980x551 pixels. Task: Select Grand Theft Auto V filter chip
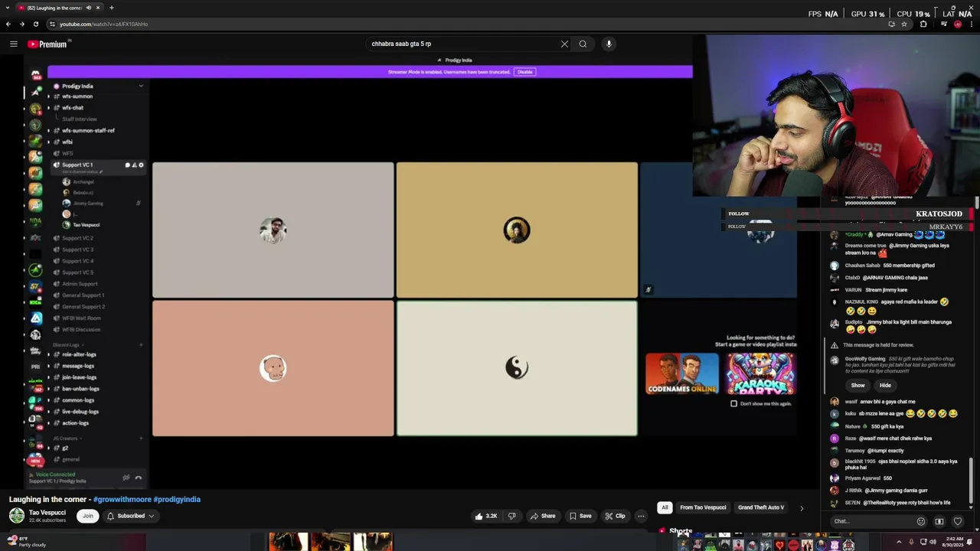761,507
